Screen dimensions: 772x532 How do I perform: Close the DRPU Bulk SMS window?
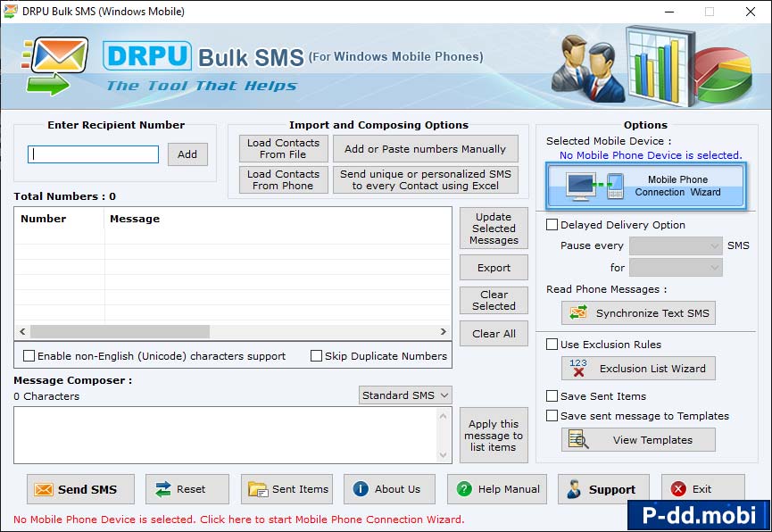click(x=751, y=12)
